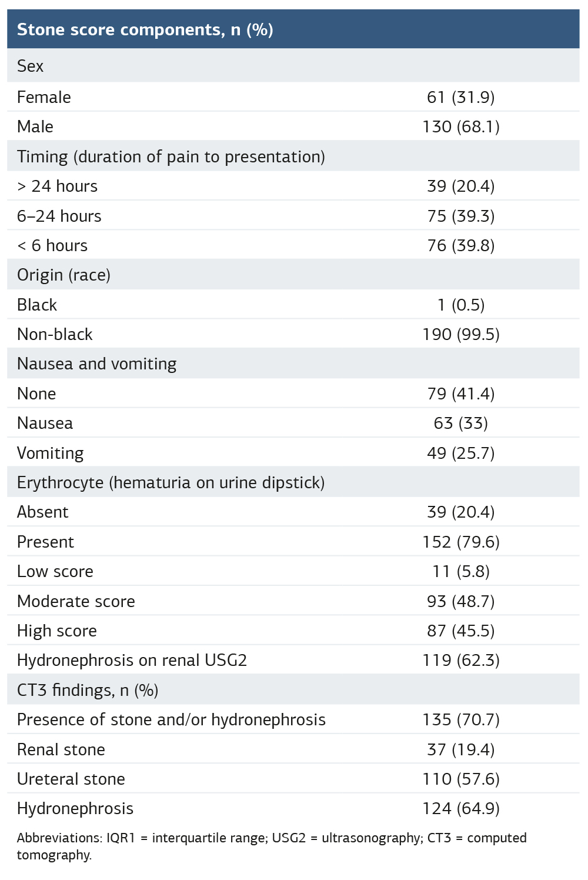Image resolution: width=588 pixels, height=880 pixels.
Task: Select the Non-black value 190 (99.5)
Action: 460,334
